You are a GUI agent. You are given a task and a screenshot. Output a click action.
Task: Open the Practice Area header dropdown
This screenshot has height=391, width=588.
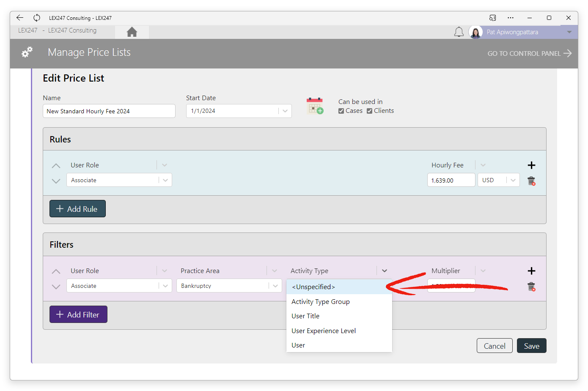click(275, 271)
